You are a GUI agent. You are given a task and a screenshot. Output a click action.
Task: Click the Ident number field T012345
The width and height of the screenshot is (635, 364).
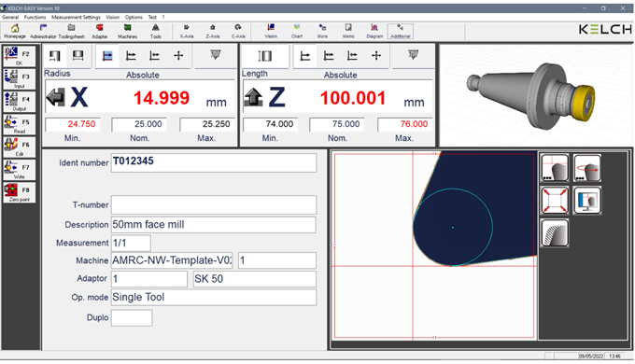(x=214, y=162)
